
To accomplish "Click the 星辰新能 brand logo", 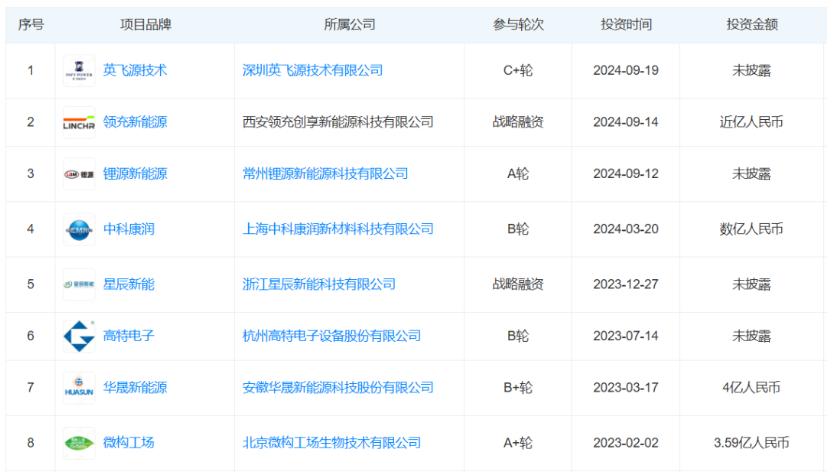I will (79, 284).
